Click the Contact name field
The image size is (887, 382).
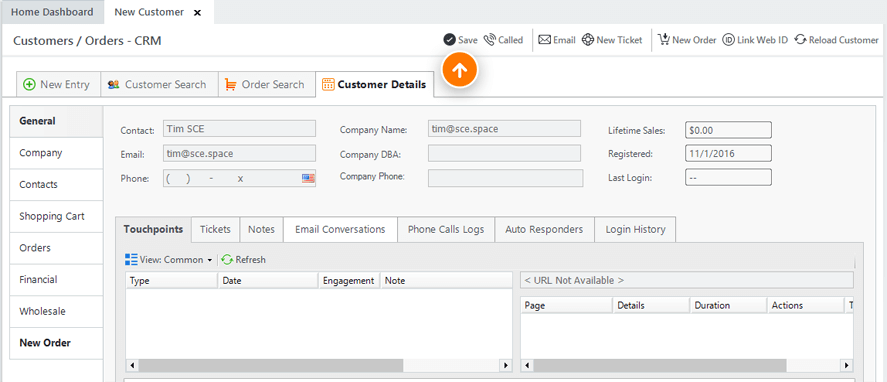(x=239, y=129)
